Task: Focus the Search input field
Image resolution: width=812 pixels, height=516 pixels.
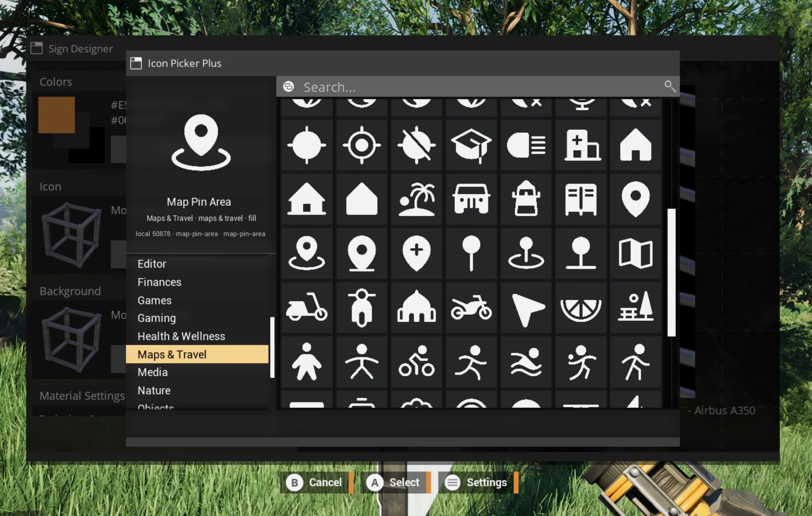Action: click(x=478, y=87)
